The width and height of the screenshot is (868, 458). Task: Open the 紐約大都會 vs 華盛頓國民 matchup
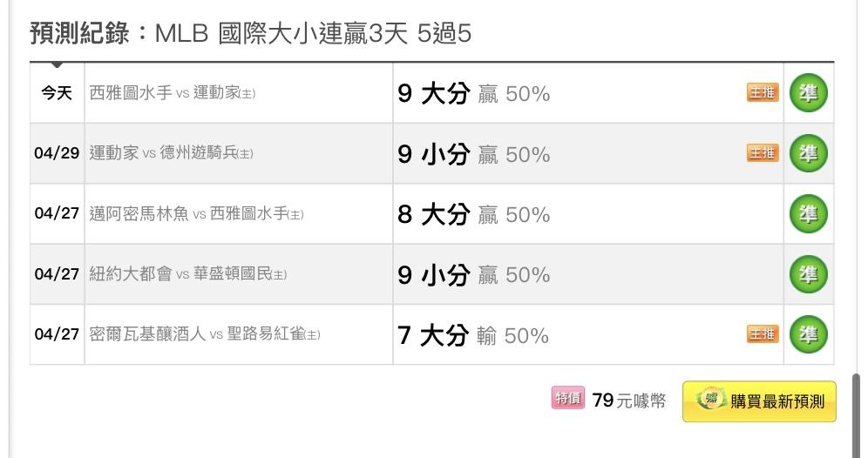[188, 274]
